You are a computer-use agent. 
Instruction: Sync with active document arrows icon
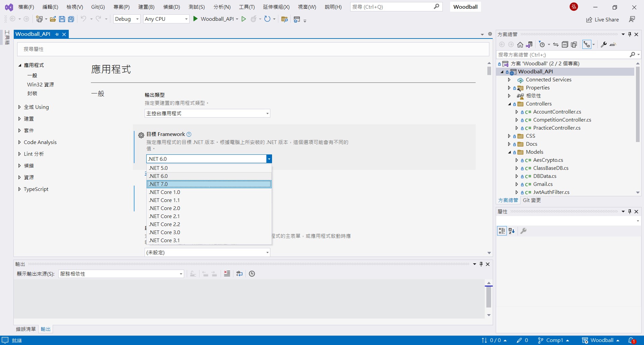(556, 45)
